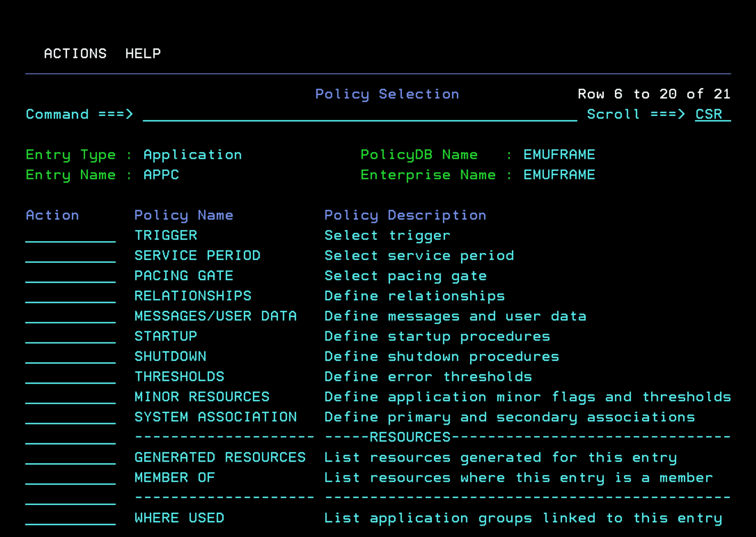Open the ACTIONS menu
The width and height of the screenshot is (756, 537).
pos(75,53)
